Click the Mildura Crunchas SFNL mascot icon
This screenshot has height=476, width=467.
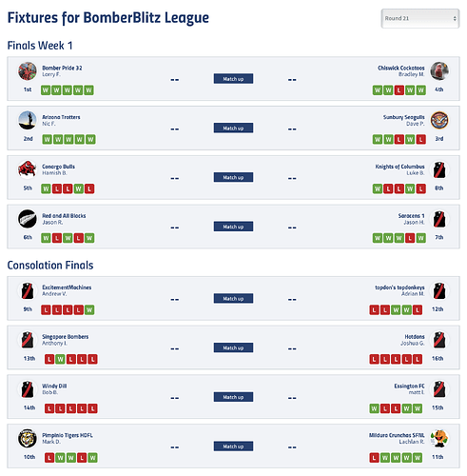439,438
